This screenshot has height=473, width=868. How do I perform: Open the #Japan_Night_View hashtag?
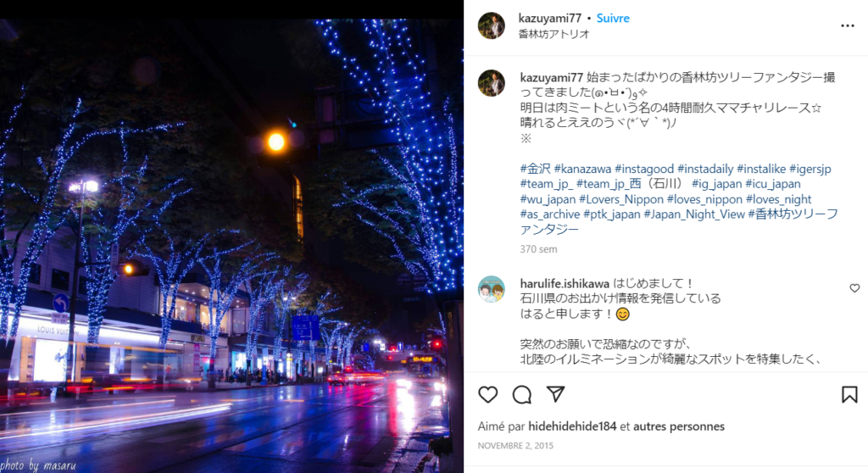(694, 214)
